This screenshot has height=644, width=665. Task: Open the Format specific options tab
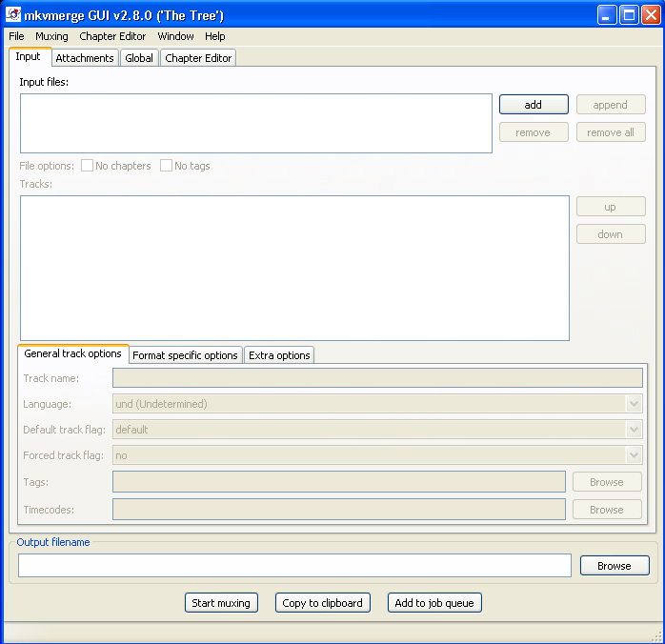click(x=186, y=355)
